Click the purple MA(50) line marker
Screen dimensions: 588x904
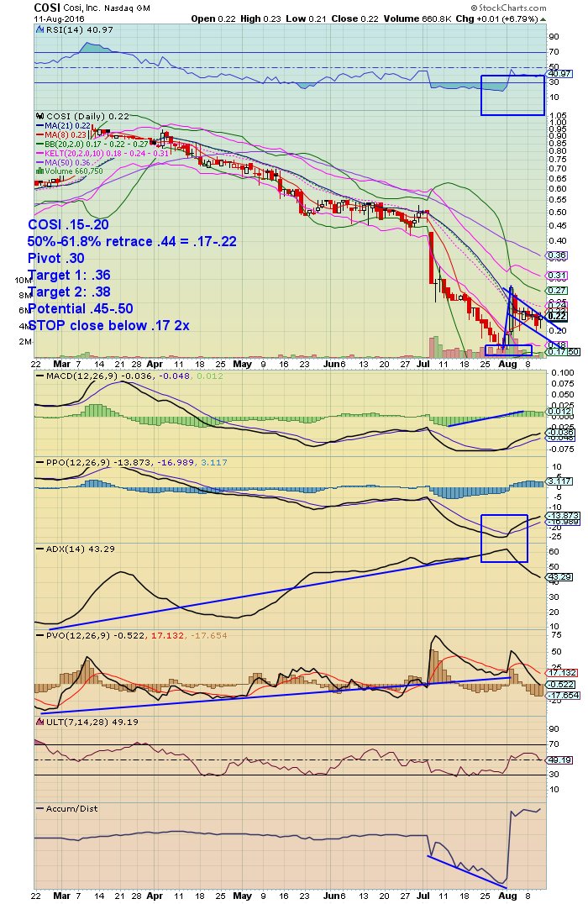click(39, 163)
